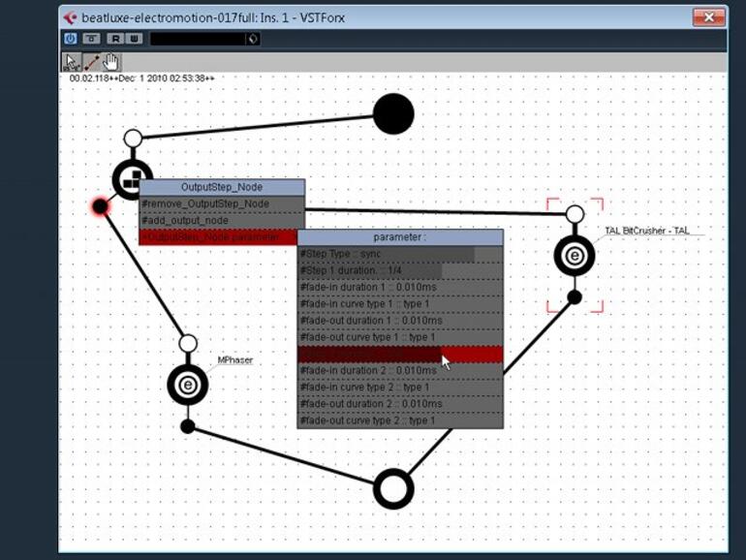Adjust Step 1 duration :: 1/4 row
This screenshot has width=746, height=560.
(400, 270)
